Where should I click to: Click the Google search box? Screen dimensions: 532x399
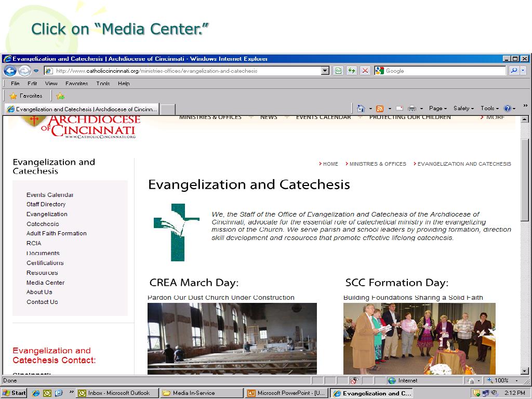440,71
